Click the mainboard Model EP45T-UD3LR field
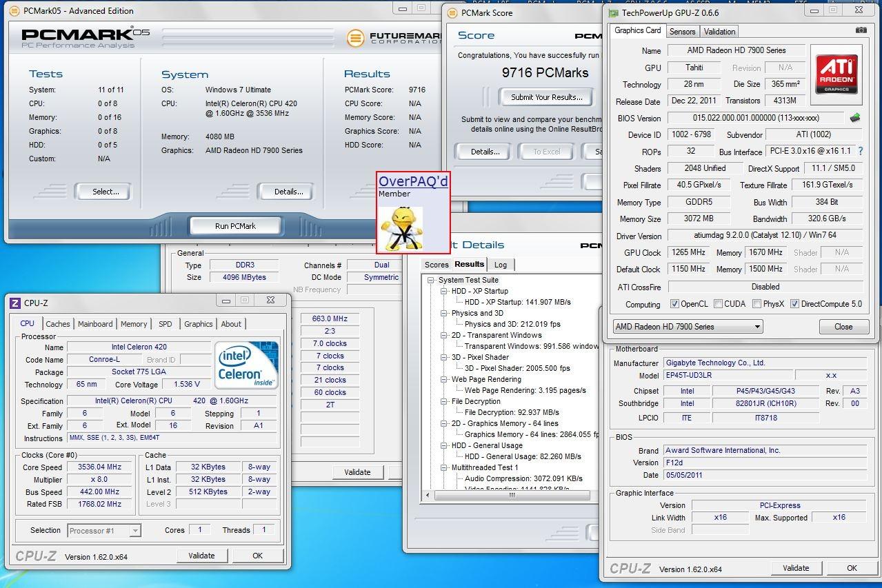 (728, 376)
